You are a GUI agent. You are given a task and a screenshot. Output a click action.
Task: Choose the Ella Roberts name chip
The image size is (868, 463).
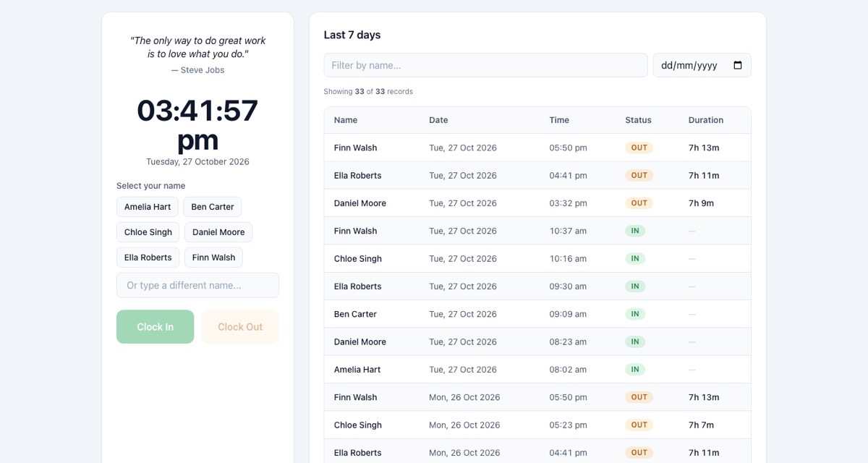pos(148,258)
